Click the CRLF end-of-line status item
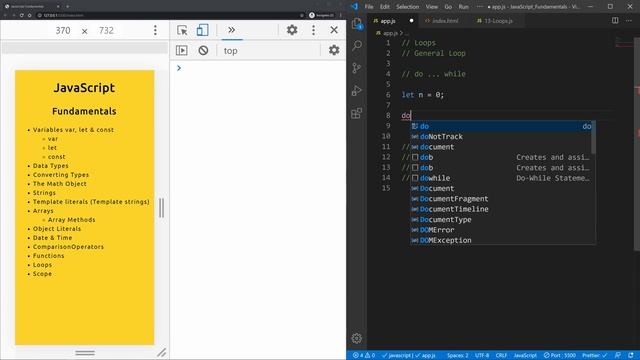The width and height of the screenshot is (640, 360). pos(501,356)
